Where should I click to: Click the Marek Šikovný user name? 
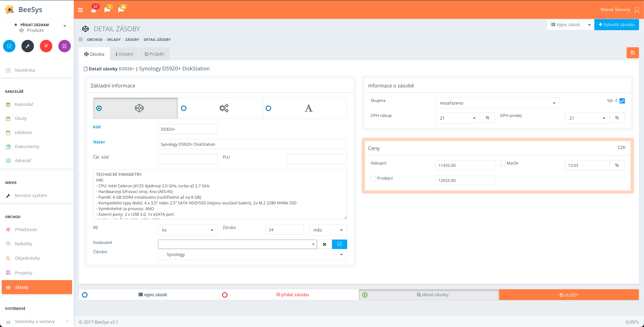click(615, 10)
